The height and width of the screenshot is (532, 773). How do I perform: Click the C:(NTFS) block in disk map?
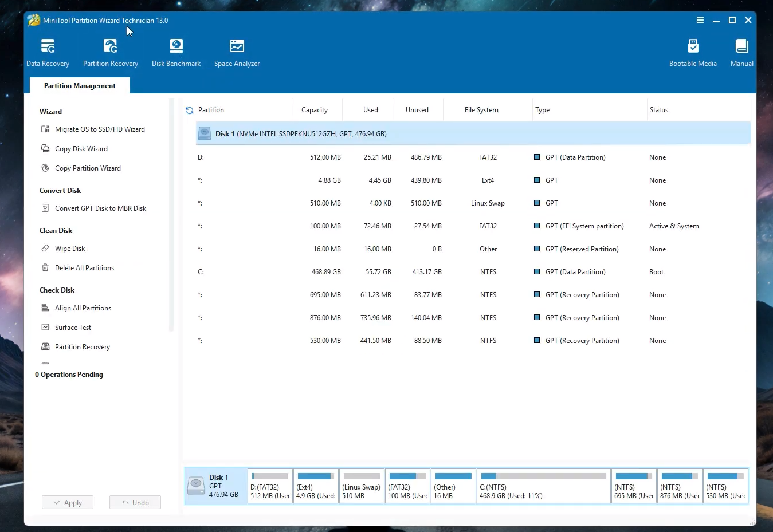pos(544,486)
